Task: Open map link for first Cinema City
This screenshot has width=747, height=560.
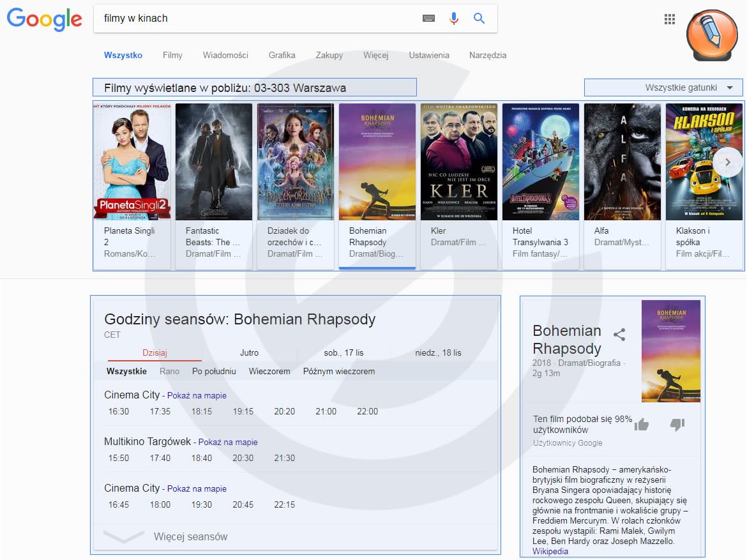Action: pyautogui.click(x=197, y=395)
